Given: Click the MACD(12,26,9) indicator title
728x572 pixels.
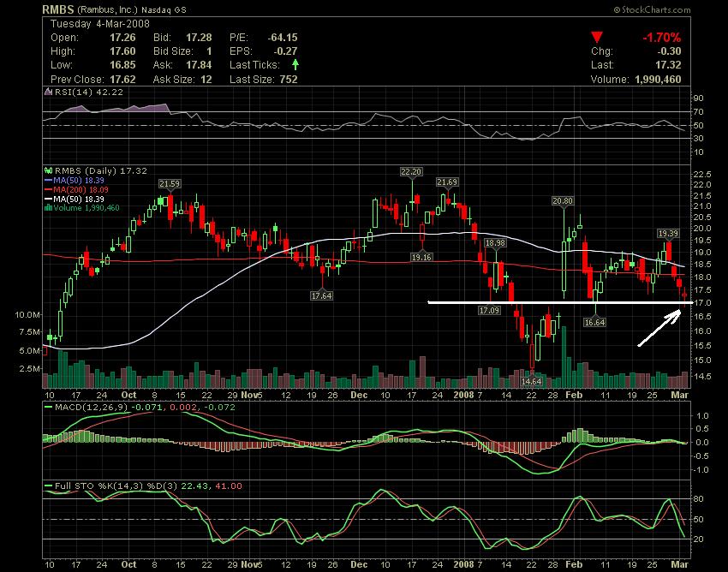Looking at the screenshot, I should pyautogui.click(x=92, y=408).
